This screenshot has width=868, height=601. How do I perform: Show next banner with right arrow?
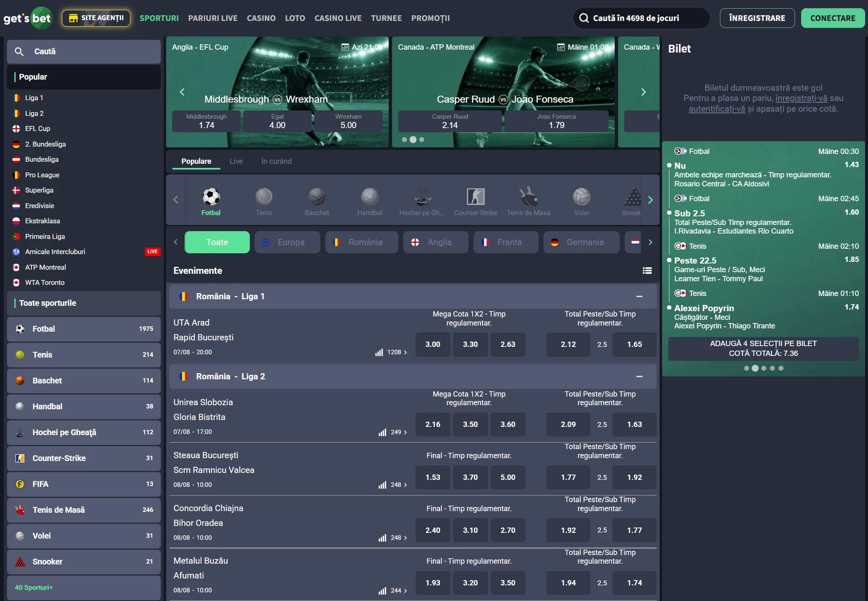click(644, 92)
